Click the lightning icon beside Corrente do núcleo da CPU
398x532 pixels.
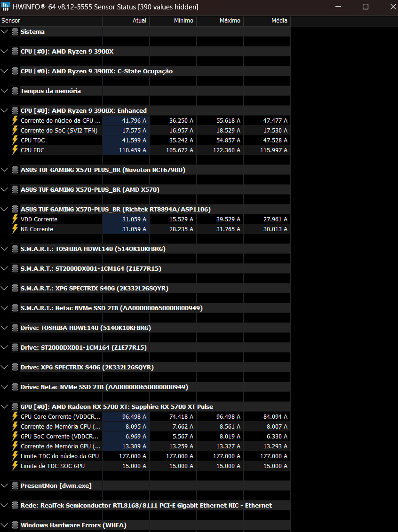coord(15,120)
